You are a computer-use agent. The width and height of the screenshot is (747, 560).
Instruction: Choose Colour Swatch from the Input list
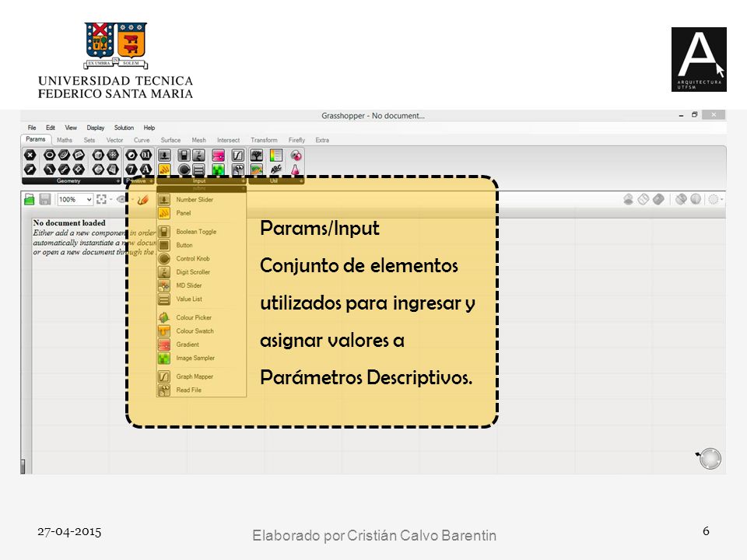202,331
